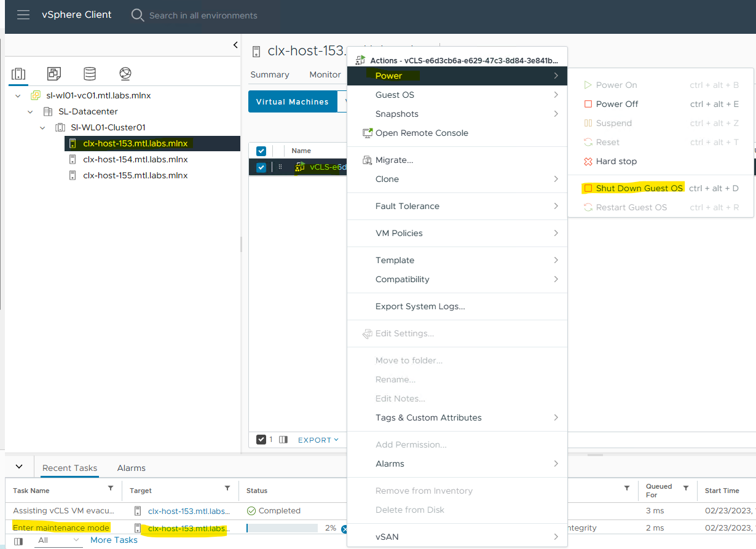This screenshot has height=549, width=756.
Task: Select clx-host-153.mtl.labs.mlnx in the tree
Action: [x=135, y=143]
